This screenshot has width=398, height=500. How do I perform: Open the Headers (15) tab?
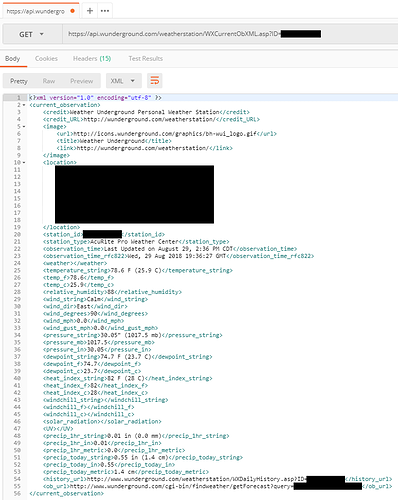pyautogui.click(x=92, y=59)
